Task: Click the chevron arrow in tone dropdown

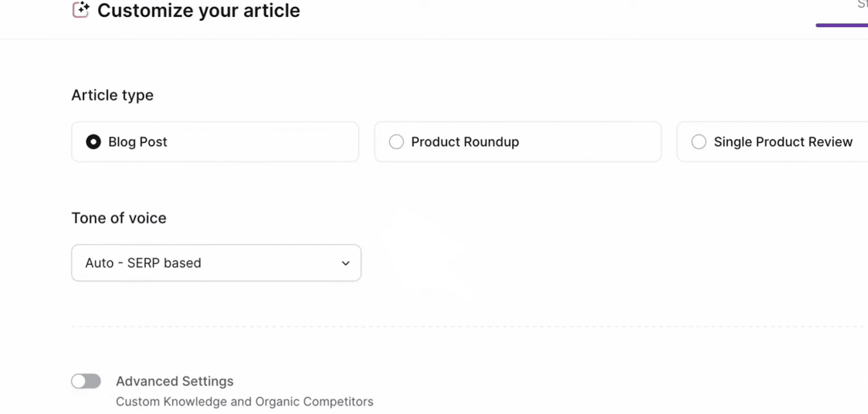Action: point(346,263)
